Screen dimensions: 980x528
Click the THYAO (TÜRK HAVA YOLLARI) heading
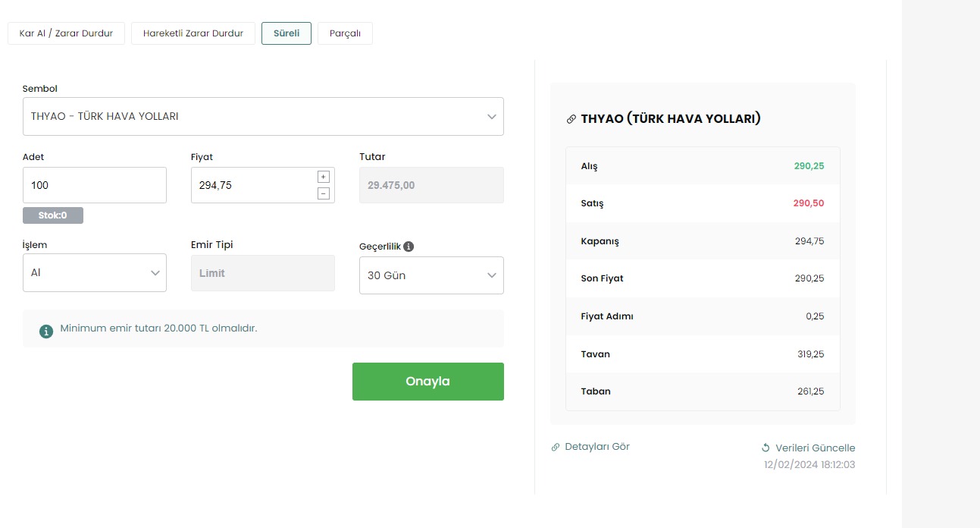[671, 119]
